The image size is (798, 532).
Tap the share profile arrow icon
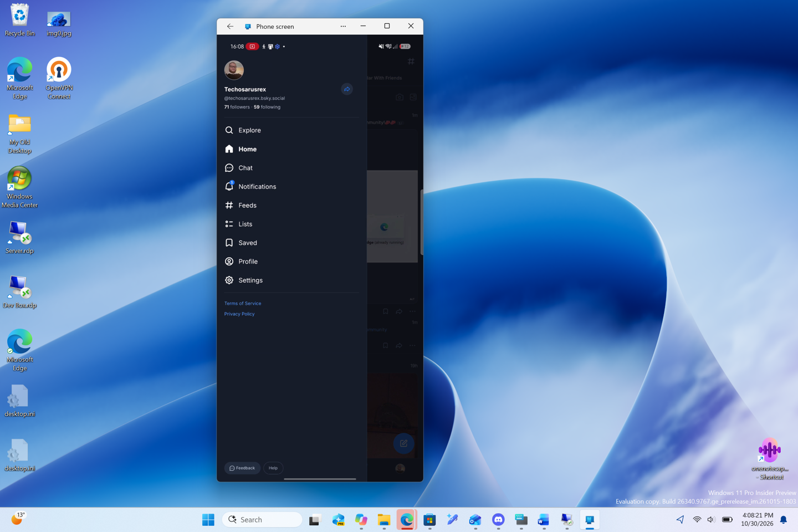[347, 89]
